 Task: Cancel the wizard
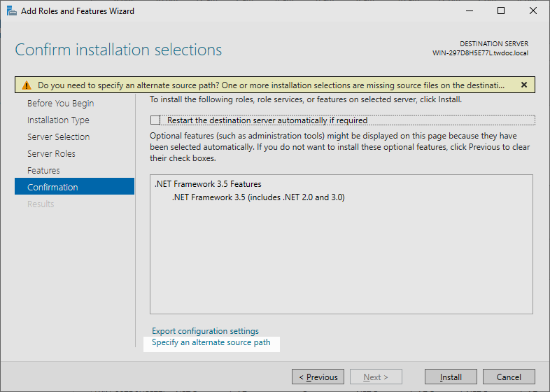coord(509,377)
